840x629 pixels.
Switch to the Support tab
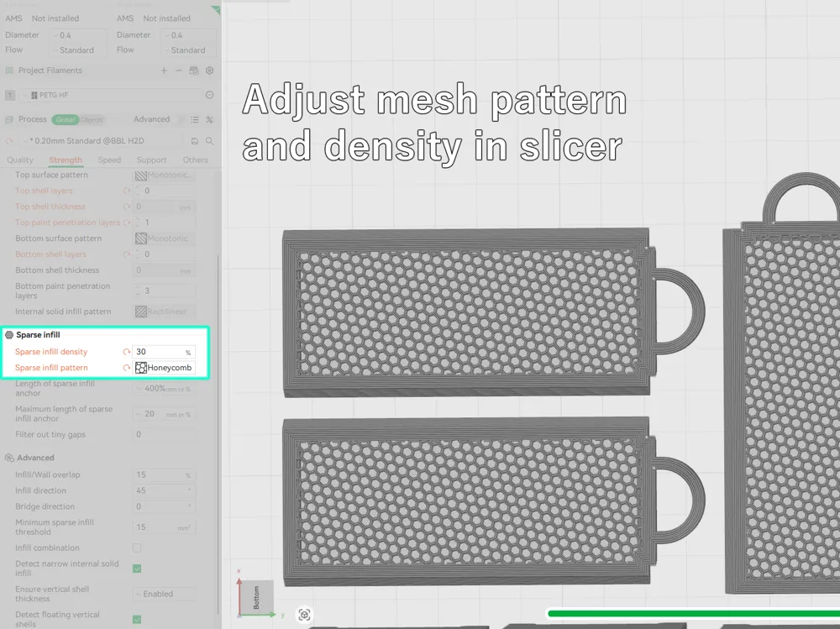[151, 160]
